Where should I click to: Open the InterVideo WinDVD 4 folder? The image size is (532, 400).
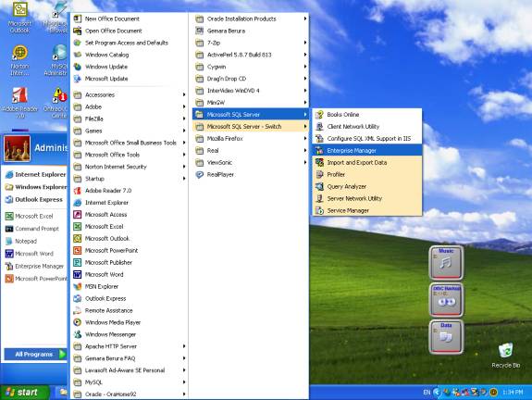tap(251, 91)
